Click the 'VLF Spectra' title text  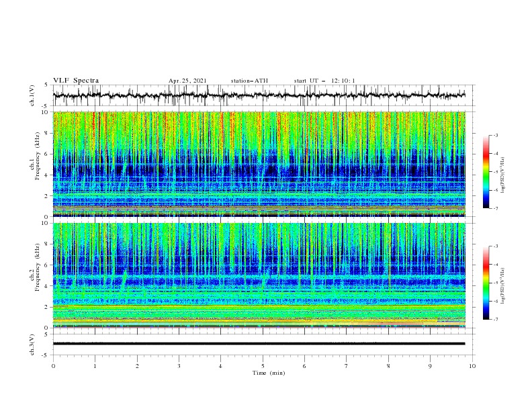tap(76, 81)
